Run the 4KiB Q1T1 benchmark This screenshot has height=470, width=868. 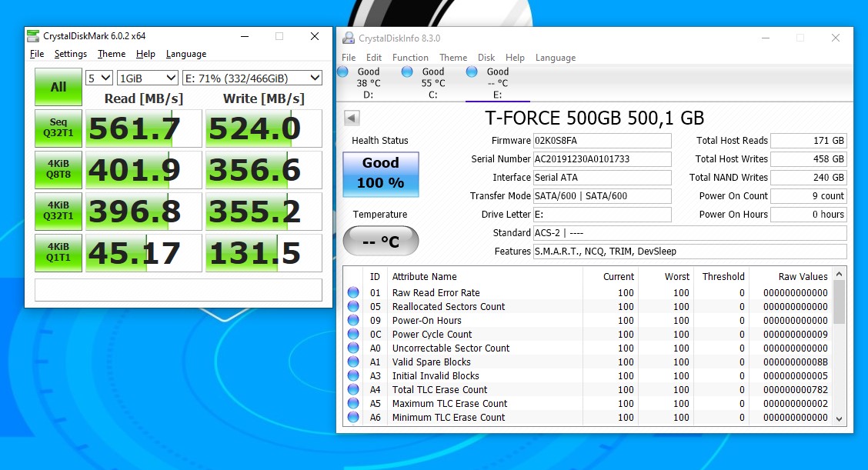point(58,253)
